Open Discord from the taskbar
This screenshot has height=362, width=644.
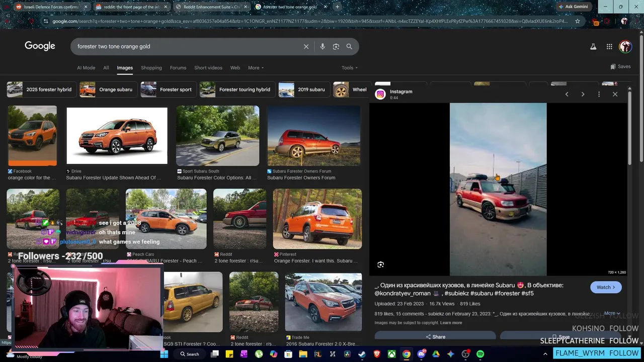[421, 354]
